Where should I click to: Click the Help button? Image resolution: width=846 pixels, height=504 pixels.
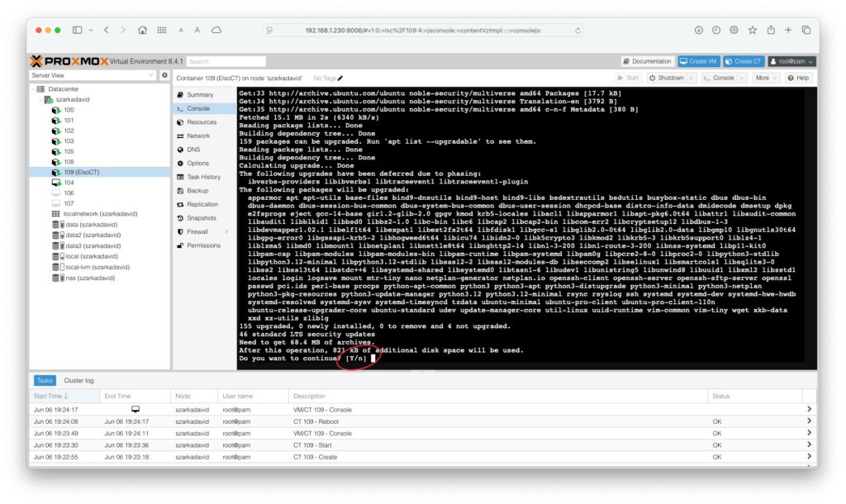click(x=798, y=78)
